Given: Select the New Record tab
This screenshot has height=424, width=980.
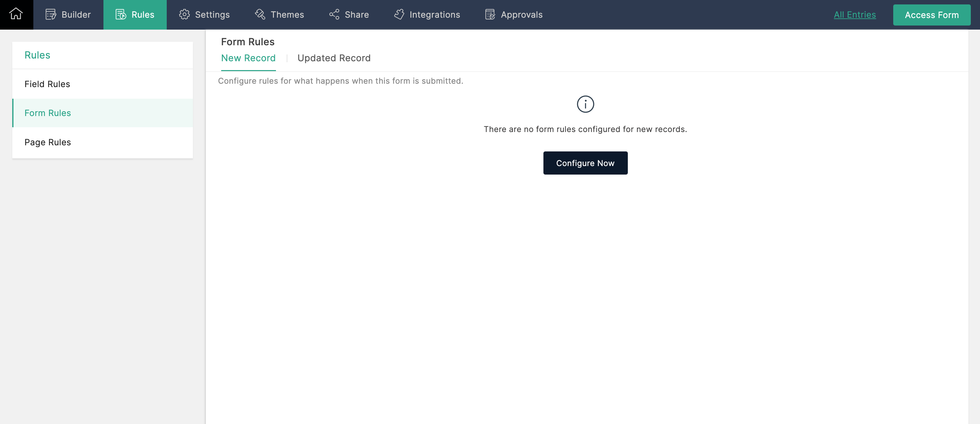Looking at the screenshot, I should pos(248,58).
